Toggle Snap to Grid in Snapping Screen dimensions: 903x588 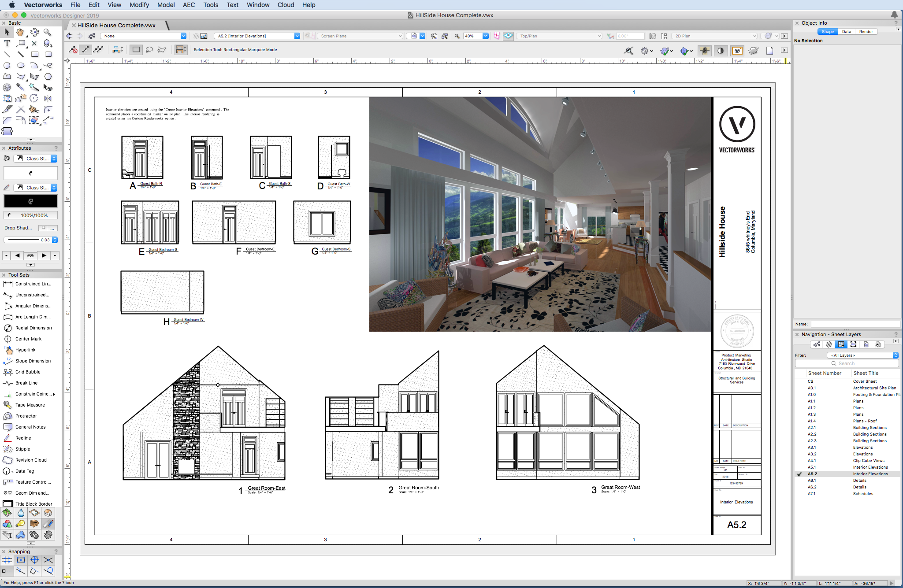pos(7,560)
